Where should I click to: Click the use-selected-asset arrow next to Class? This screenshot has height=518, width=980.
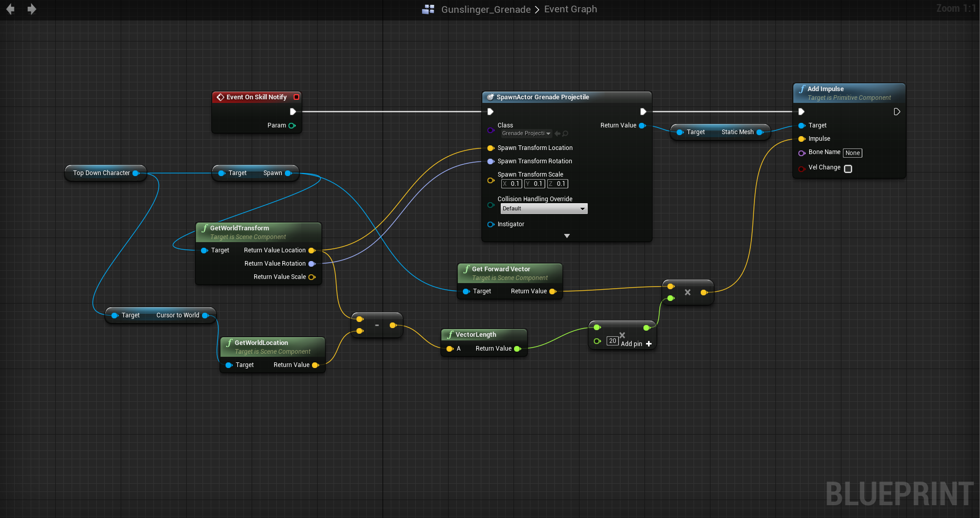point(557,134)
